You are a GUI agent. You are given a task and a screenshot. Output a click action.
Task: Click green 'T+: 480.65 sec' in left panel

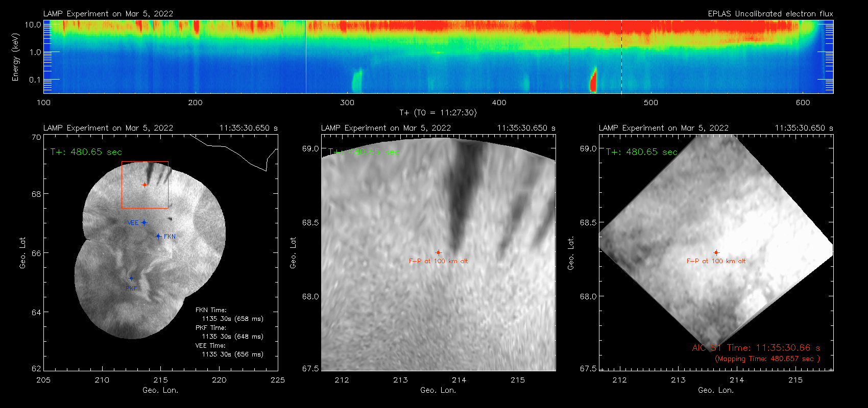point(86,152)
